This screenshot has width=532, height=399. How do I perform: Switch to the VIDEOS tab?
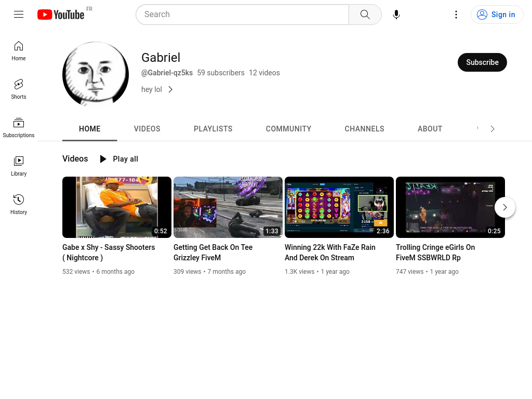click(147, 129)
